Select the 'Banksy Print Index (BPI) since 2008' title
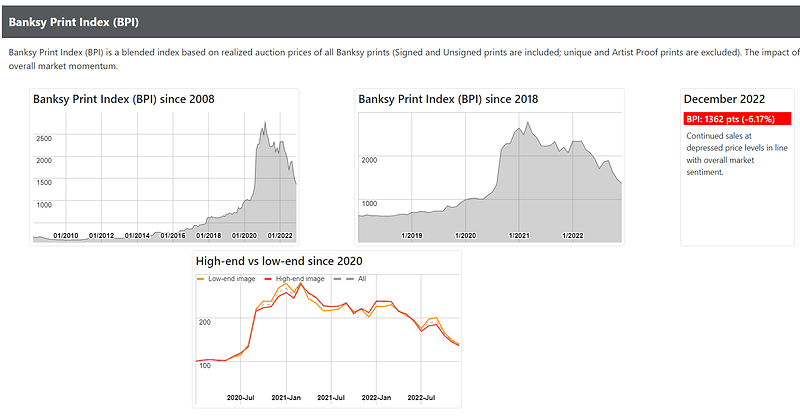This screenshot has height=417, width=800. coord(124,99)
